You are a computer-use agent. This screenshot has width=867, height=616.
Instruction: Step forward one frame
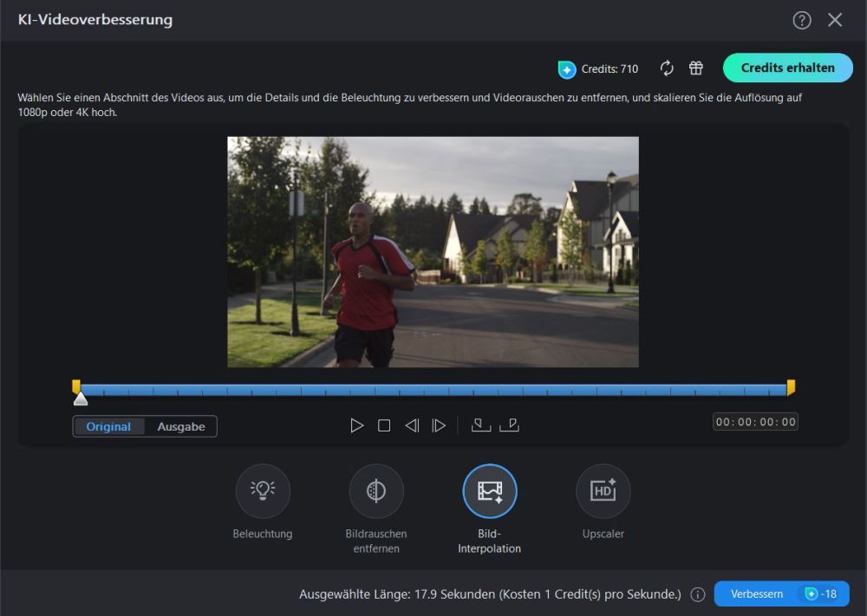[x=439, y=425]
